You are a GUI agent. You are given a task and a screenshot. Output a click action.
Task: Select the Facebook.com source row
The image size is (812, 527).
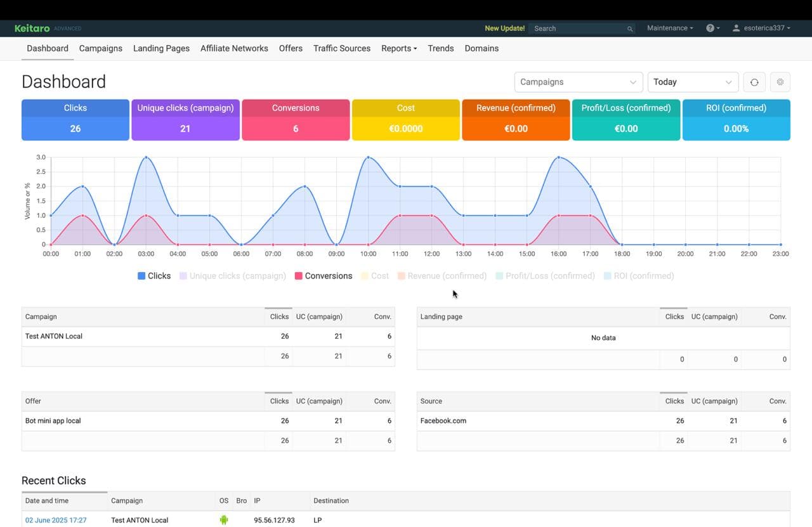(x=603, y=420)
